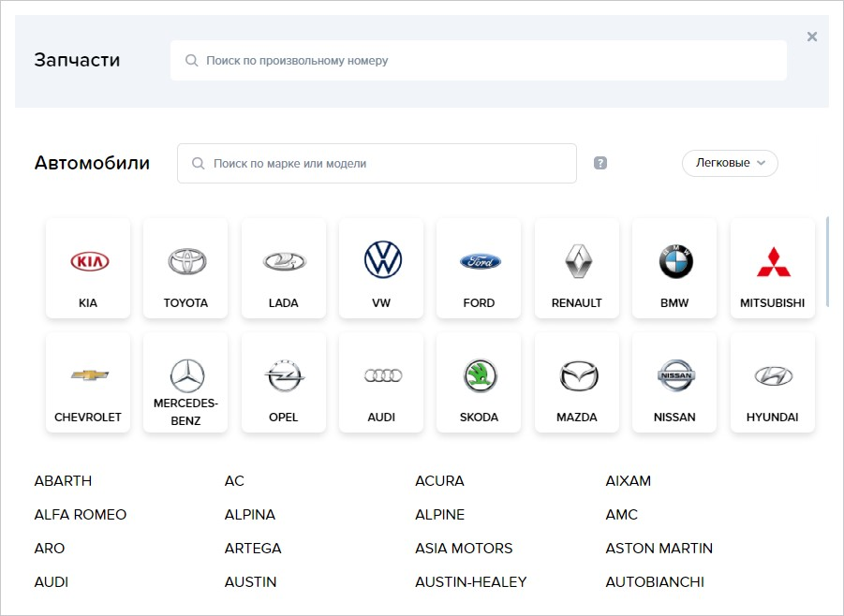
Task: Select the Opel logo card
Action: pos(284,382)
